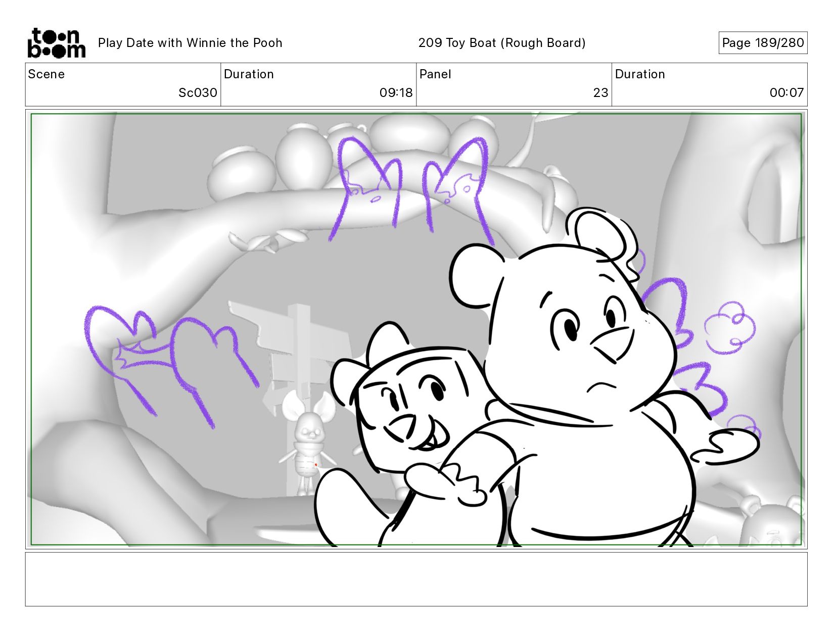Select scene value 'Sc030'

(x=198, y=93)
